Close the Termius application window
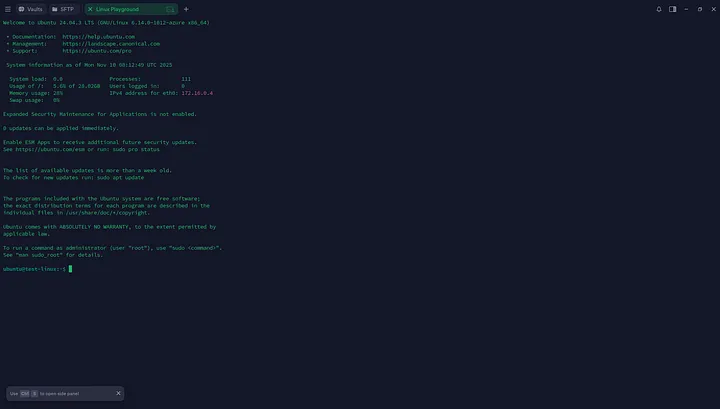This screenshot has width=720, height=409. 712,8
